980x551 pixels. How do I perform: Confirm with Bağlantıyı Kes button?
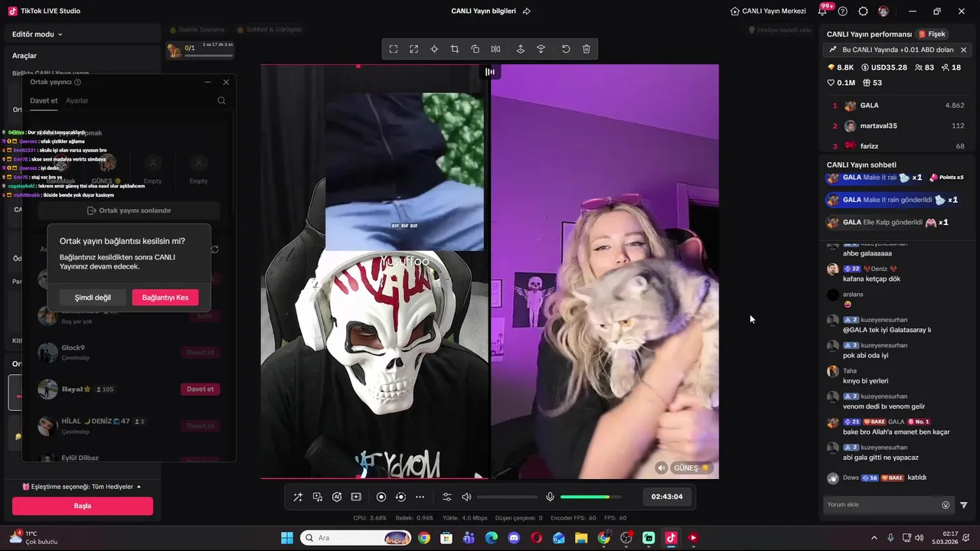165,298
